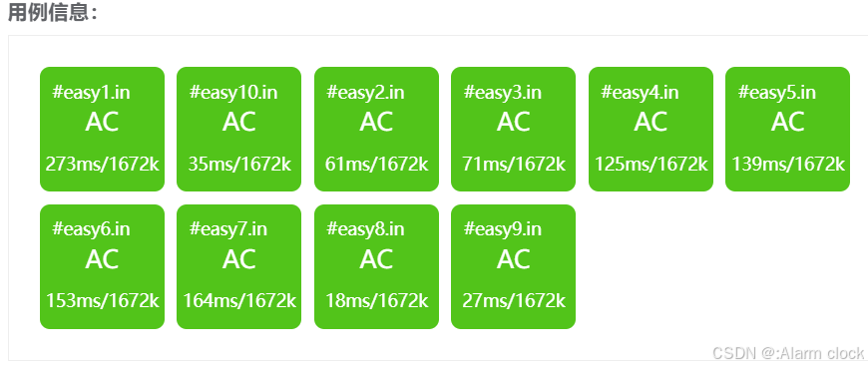Click the #easy2.in result card
868x368 pixels.
point(376,129)
